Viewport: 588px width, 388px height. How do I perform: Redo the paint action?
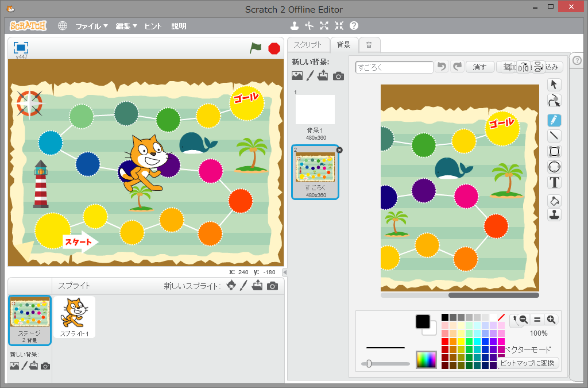pos(457,67)
